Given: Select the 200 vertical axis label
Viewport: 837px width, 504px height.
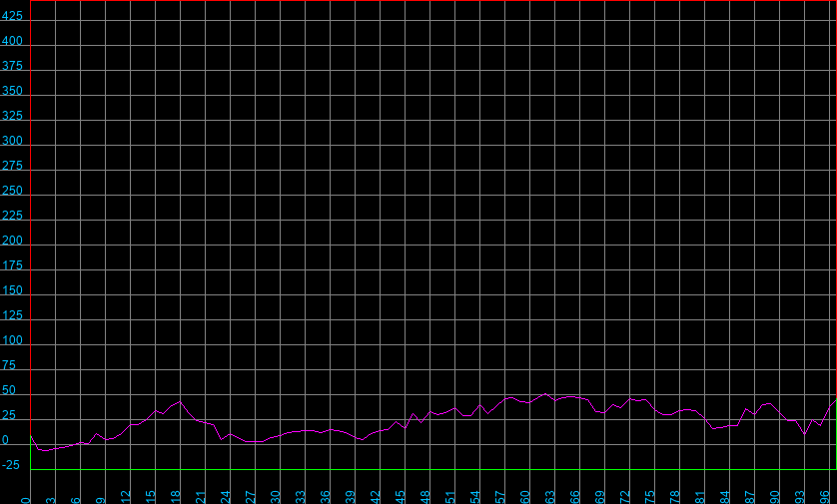Looking at the screenshot, I should click(x=12, y=241).
